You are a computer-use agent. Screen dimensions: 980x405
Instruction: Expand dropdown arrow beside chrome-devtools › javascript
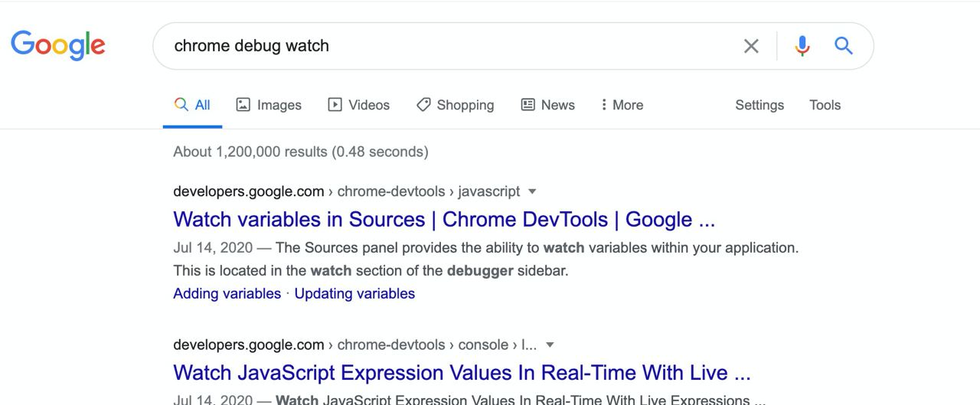[x=533, y=191]
